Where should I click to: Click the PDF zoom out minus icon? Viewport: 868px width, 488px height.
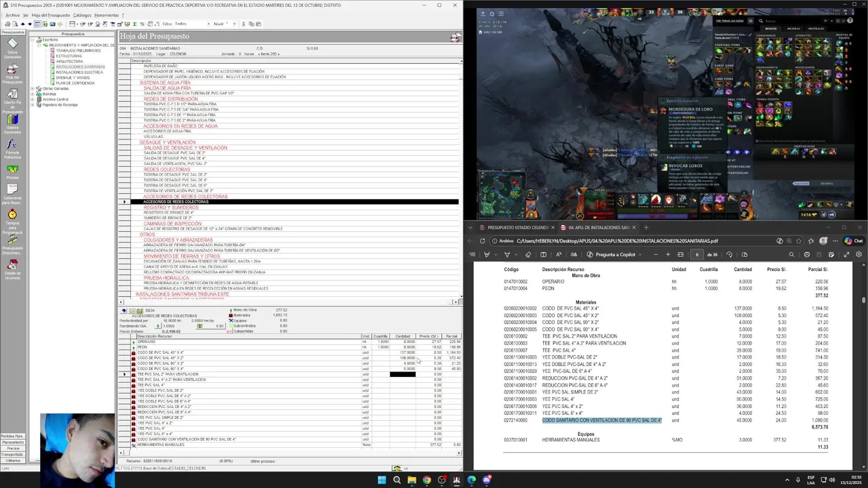[656, 254]
